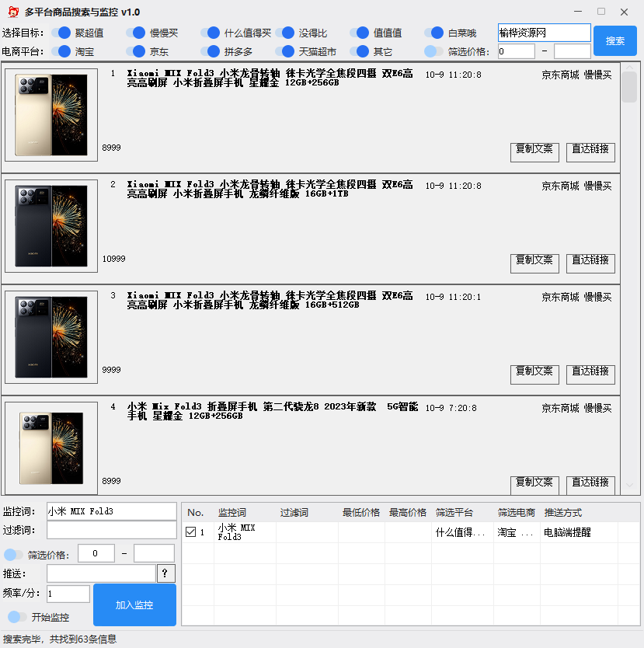Click 直达链接 for result 3 priced 9999
644x648 pixels.
coord(590,375)
